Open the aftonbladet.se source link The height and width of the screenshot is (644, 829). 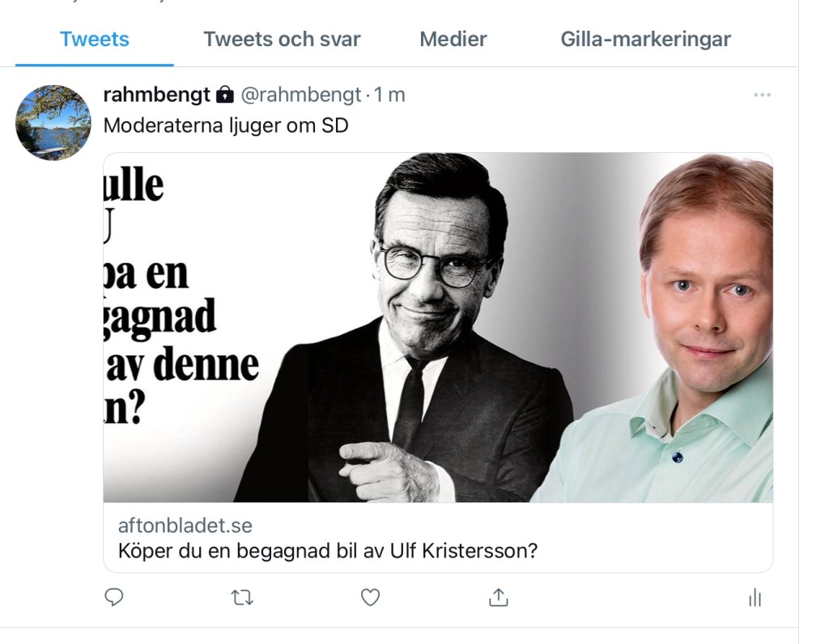click(185, 526)
